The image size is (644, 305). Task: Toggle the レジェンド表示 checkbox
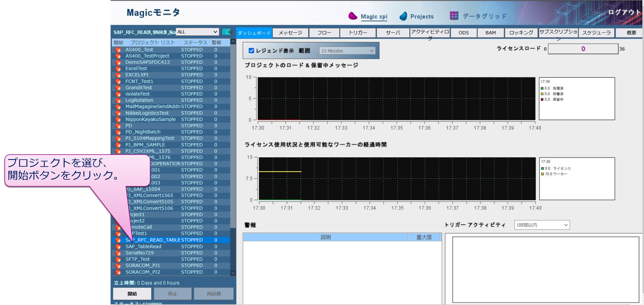coord(251,51)
